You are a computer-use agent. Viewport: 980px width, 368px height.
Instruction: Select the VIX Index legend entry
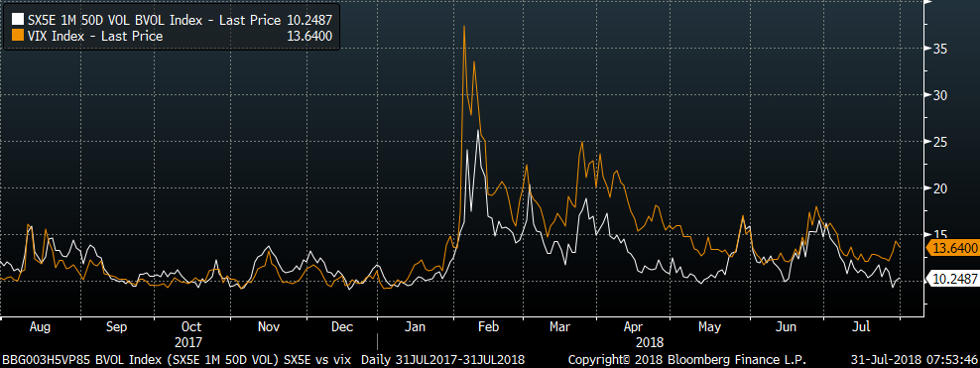click(x=170, y=37)
